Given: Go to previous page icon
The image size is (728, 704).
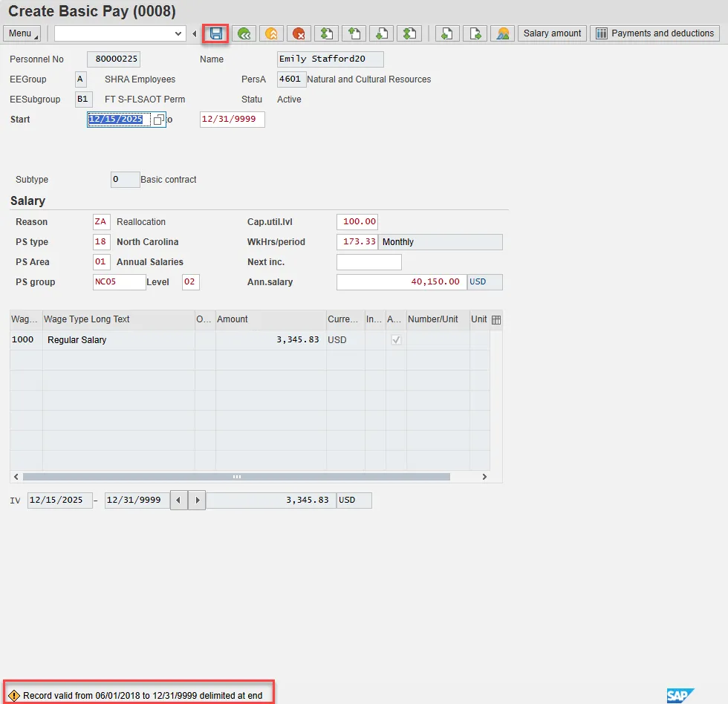Looking at the screenshot, I should (x=354, y=33).
